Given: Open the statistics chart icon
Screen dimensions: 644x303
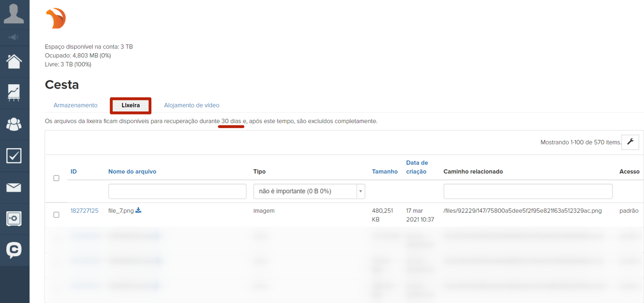Looking at the screenshot, I should 14,92.
